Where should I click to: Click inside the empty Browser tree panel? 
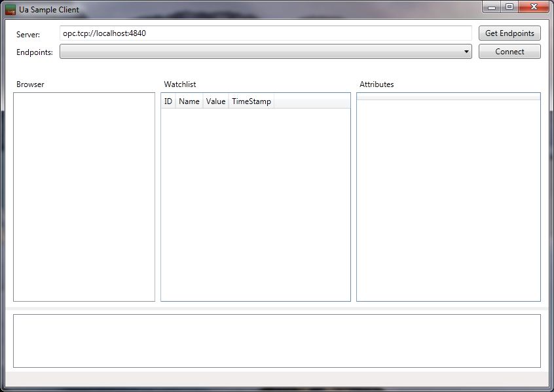[x=84, y=196]
